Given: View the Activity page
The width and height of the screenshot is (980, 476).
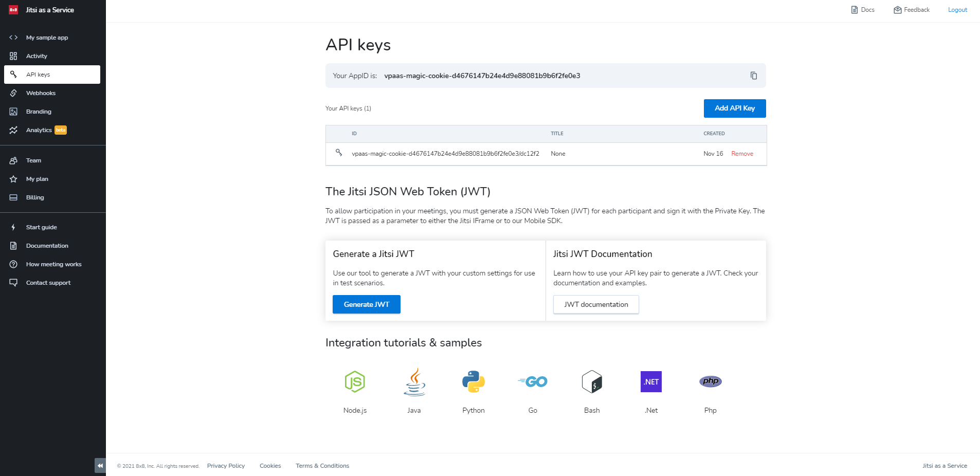Looking at the screenshot, I should [x=37, y=56].
